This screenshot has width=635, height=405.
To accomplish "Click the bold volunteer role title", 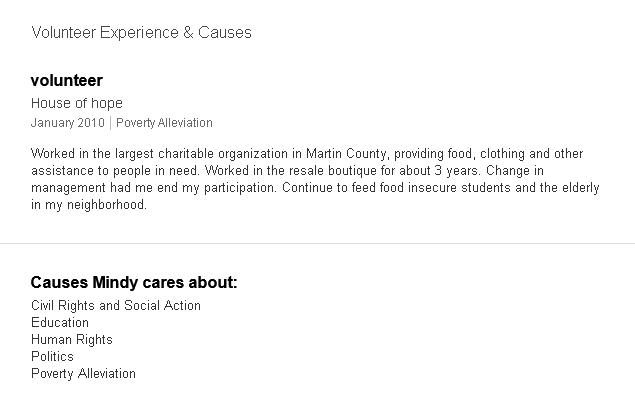I will point(66,80).
